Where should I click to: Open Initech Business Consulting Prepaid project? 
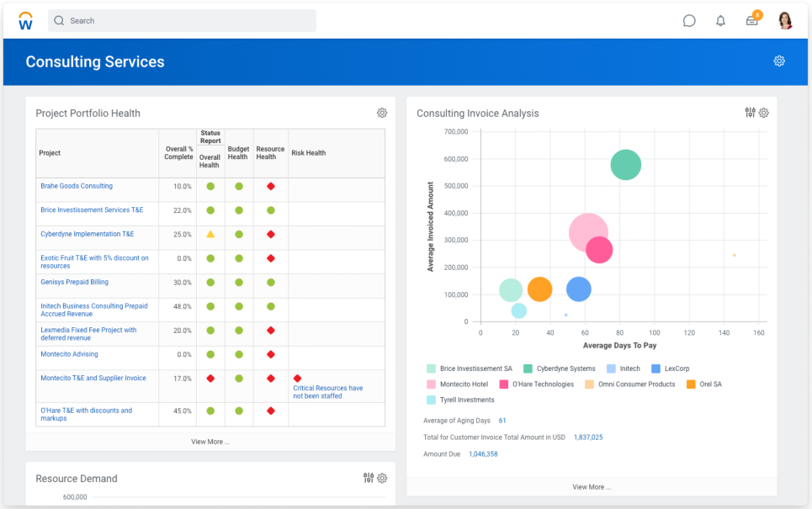pyautogui.click(x=93, y=310)
